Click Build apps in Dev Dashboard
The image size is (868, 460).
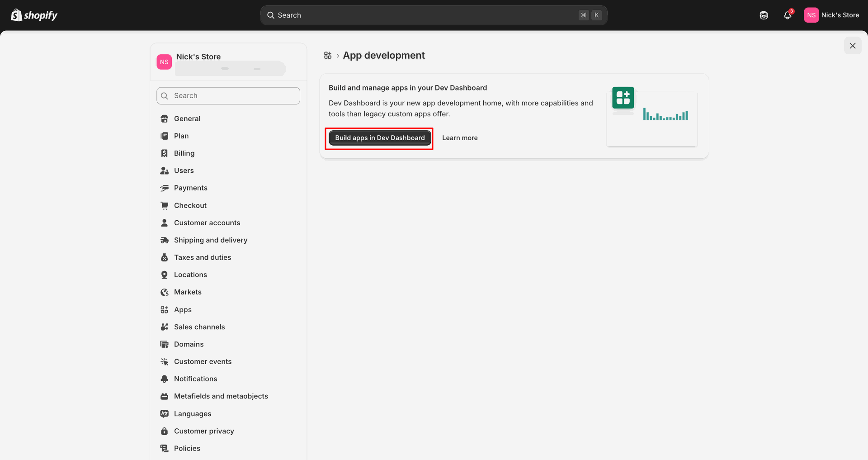tap(380, 138)
